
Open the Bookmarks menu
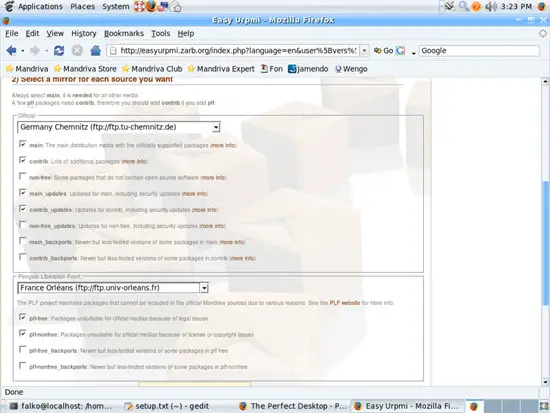[124, 33]
